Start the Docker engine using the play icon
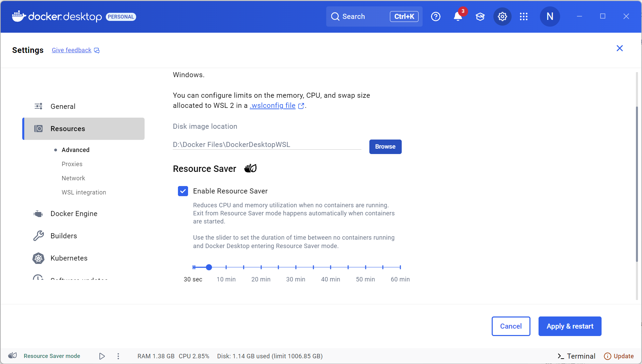 [x=102, y=356]
